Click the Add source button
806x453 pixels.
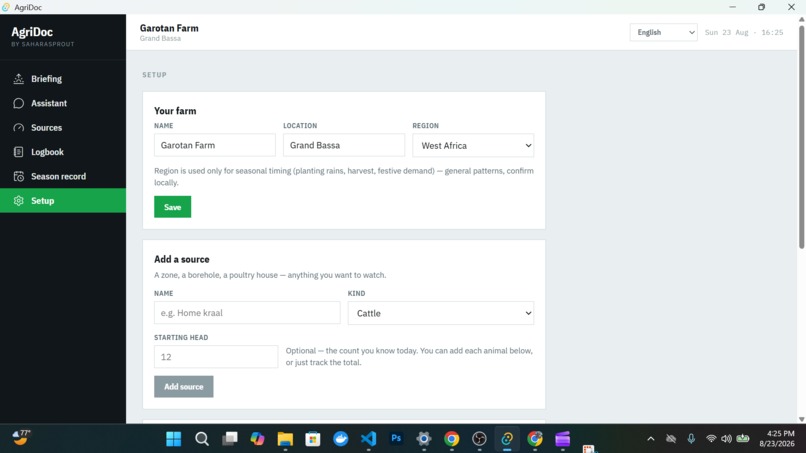[x=184, y=387]
